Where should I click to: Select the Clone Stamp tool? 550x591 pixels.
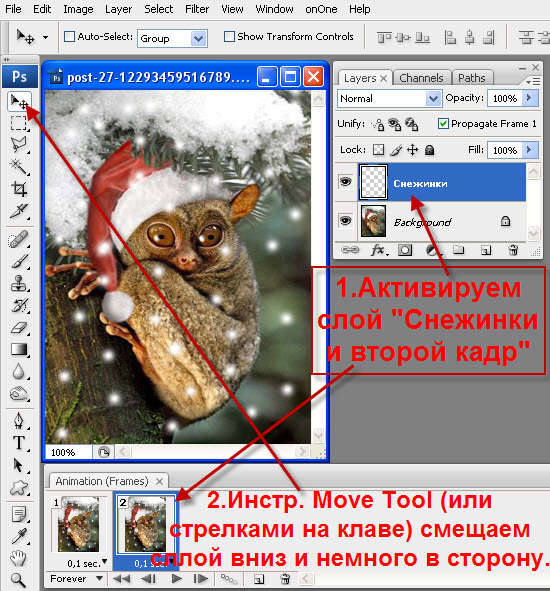(x=19, y=283)
